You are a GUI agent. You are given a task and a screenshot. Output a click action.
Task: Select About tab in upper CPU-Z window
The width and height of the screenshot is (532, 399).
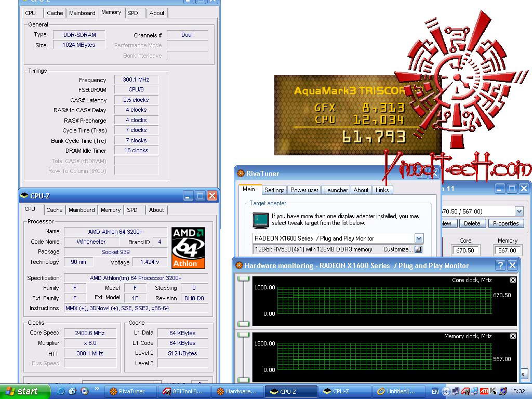coord(157,13)
